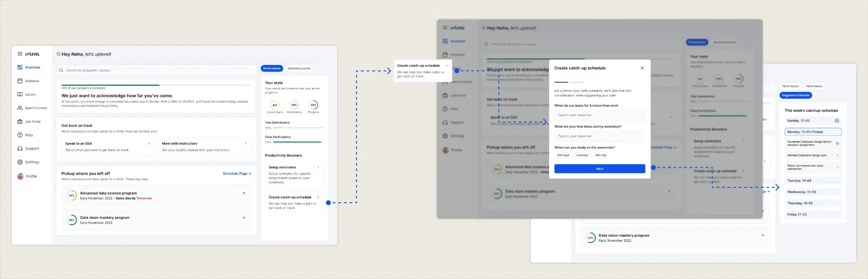Tick the Sunday, 12-03 checkbox in the catchup schedule
Screen dimensions: 868x279
(x=837, y=120)
